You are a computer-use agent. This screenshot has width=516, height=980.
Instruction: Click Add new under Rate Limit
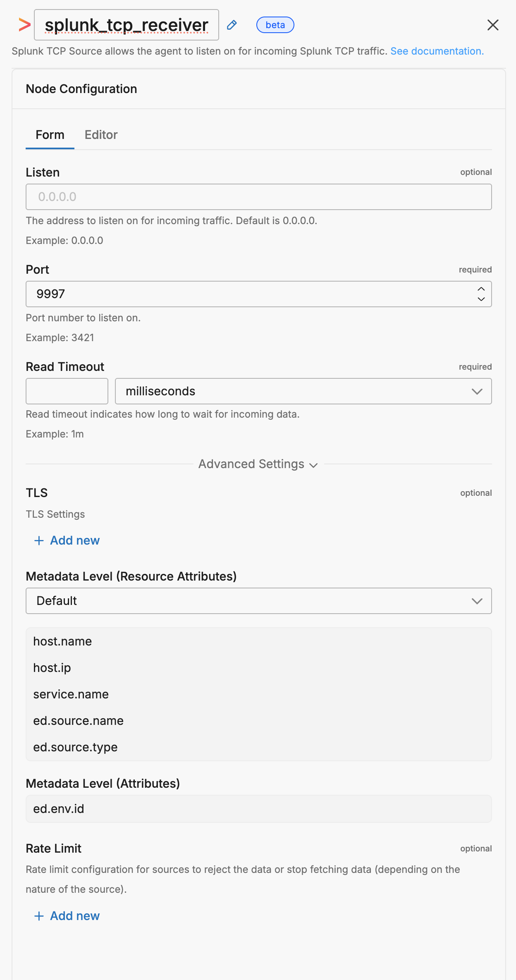point(75,916)
